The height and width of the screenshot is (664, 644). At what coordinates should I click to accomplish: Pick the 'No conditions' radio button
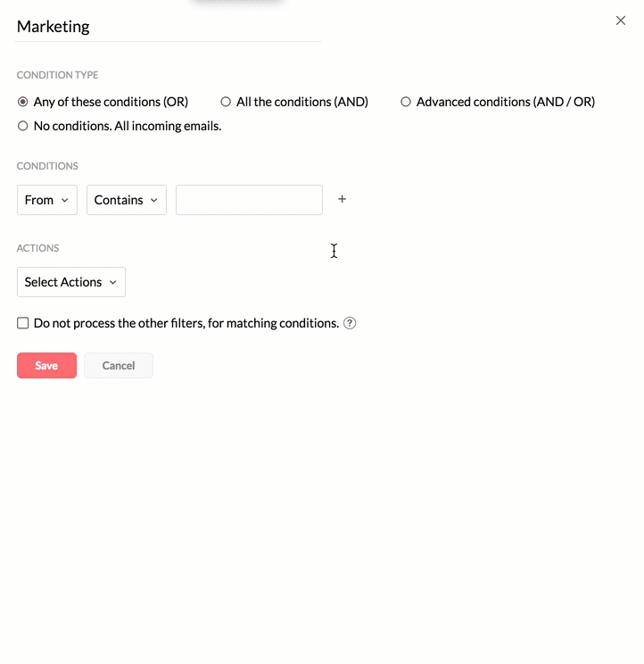(x=23, y=126)
